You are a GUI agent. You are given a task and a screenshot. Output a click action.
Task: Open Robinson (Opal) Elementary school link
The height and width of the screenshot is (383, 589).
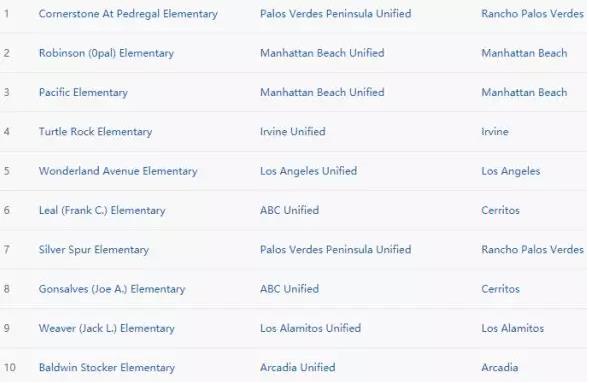point(106,53)
